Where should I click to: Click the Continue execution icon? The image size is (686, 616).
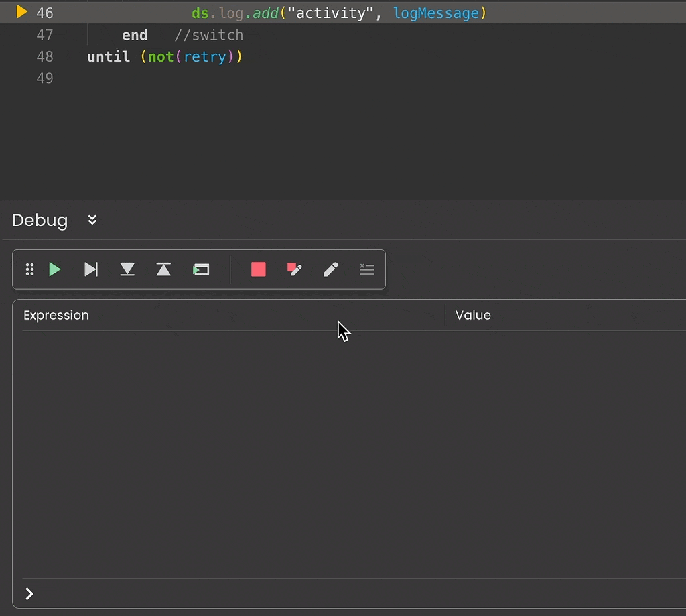click(55, 269)
